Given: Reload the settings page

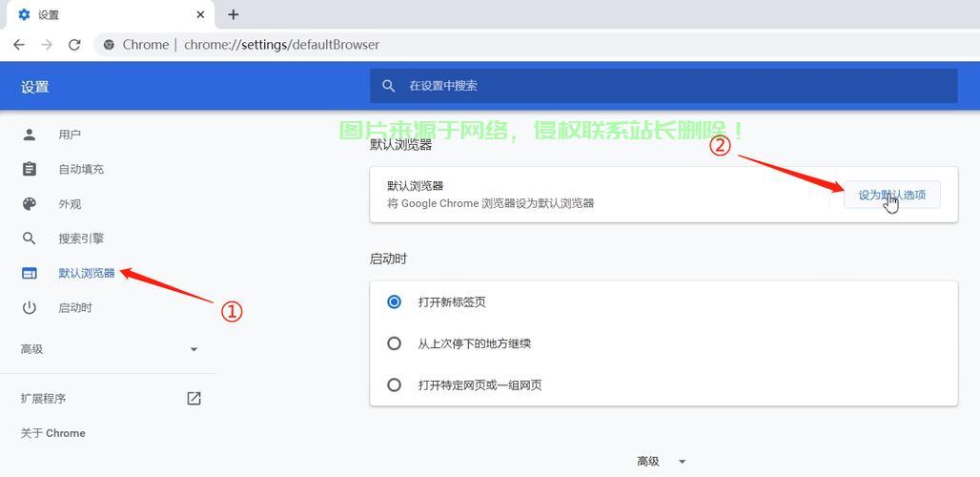Looking at the screenshot, I should [x=74, y=45].
